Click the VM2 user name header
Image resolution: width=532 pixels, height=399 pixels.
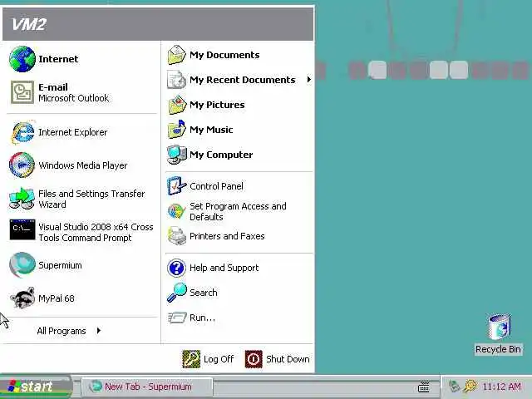pyautogui.click(x=28, y=24)
